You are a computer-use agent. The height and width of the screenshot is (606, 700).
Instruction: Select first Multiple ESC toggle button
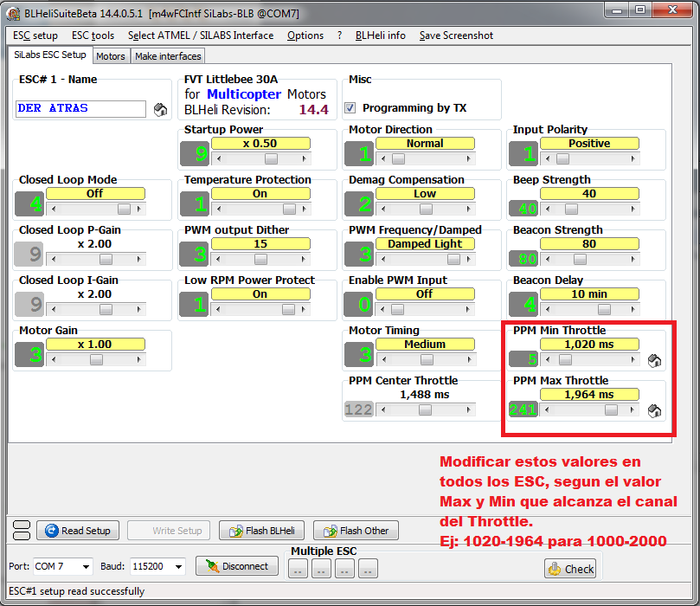click(298, 569)
